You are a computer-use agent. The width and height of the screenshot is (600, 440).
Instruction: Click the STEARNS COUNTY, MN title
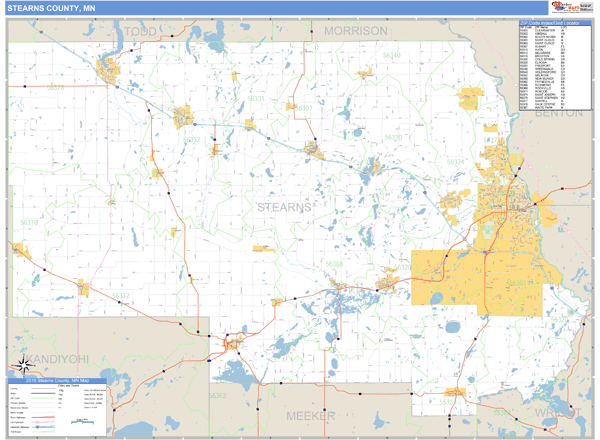(x=44, y=8)
